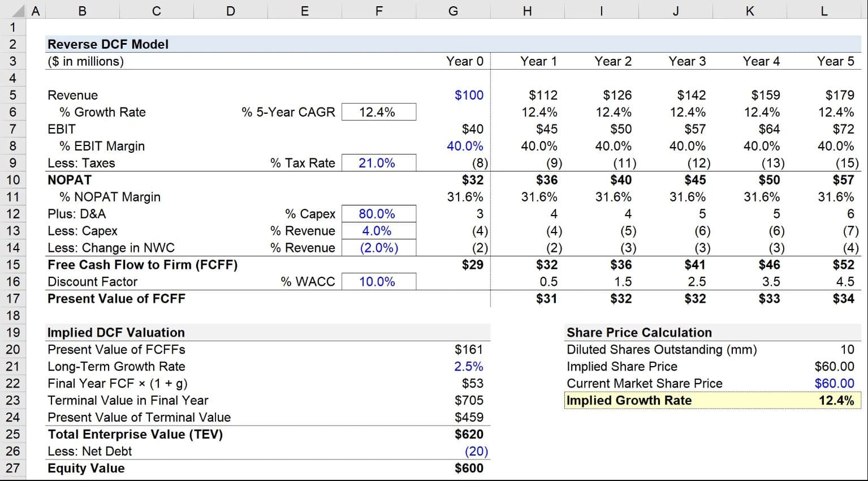Screen dimensions: 868x481
Task: Select the row 27 header
Action: coord(12,469)
